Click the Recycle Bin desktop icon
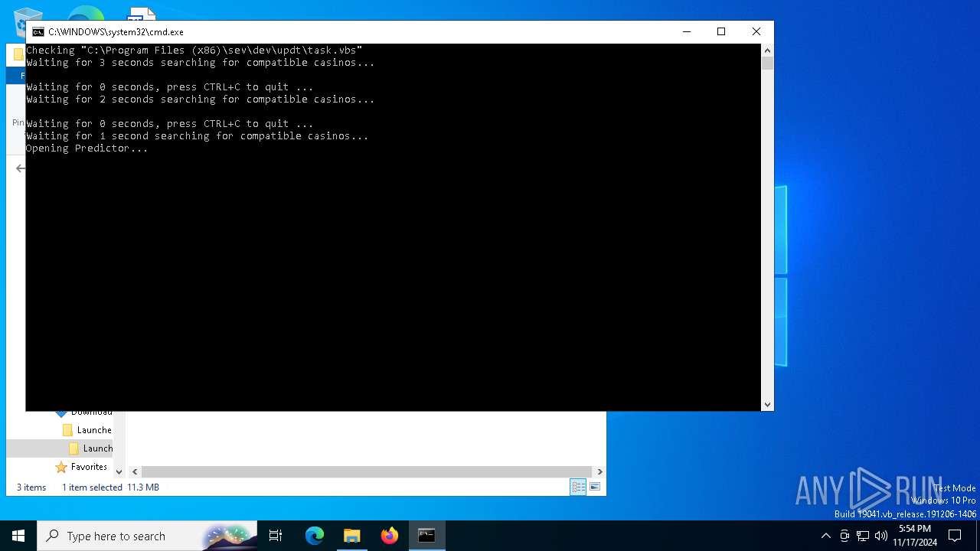Viewport: 980px width, 551px height. tap(28, 20)
